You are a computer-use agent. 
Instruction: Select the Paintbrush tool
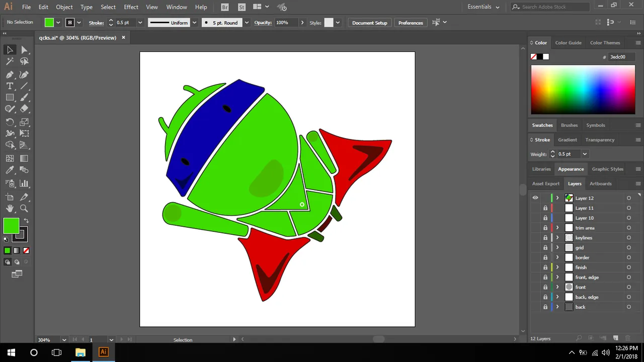tap(24, 98)
